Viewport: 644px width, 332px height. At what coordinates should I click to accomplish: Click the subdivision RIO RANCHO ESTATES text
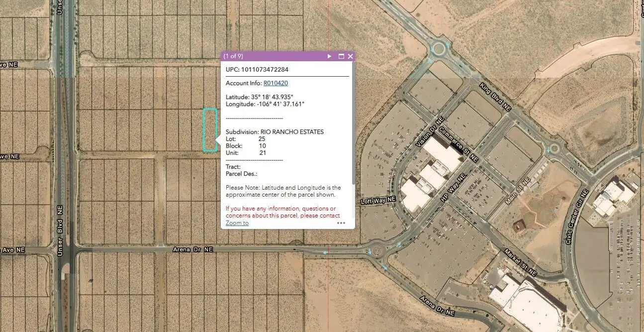click(x=292, y=132)
